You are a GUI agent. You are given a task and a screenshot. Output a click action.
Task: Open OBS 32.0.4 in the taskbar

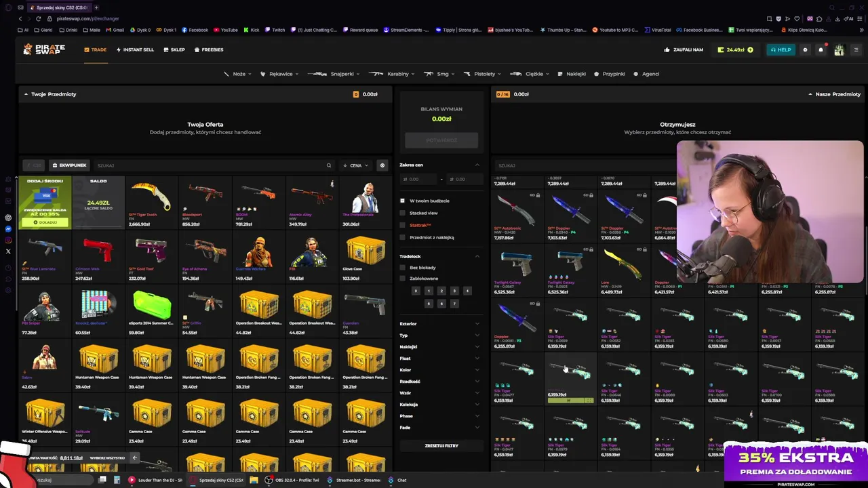click(294, 480)
